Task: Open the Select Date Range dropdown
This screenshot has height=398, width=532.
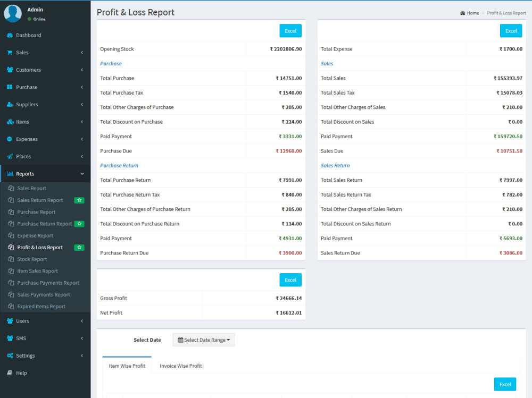Action: [x=204, y=340]
